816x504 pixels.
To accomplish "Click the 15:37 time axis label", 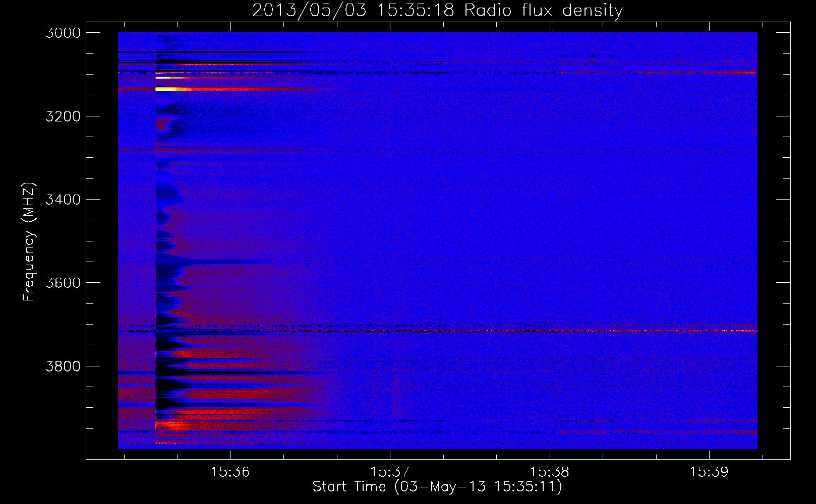I will pos(390,472).
